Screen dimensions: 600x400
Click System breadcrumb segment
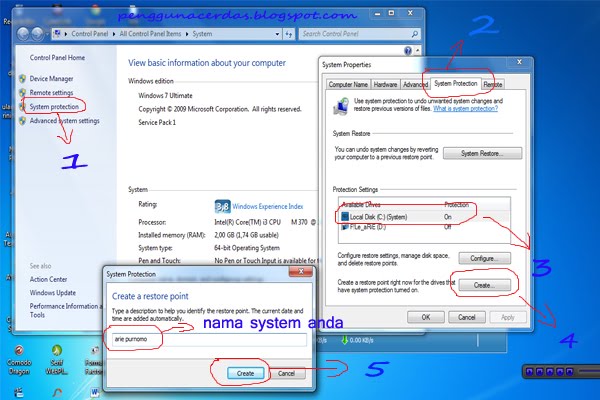[x=202, y=34]
